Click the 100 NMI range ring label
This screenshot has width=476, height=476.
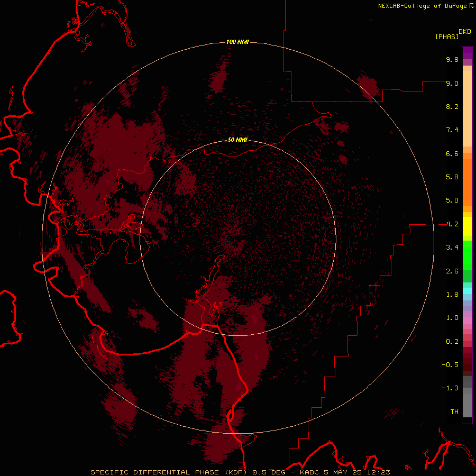point(237,42)
